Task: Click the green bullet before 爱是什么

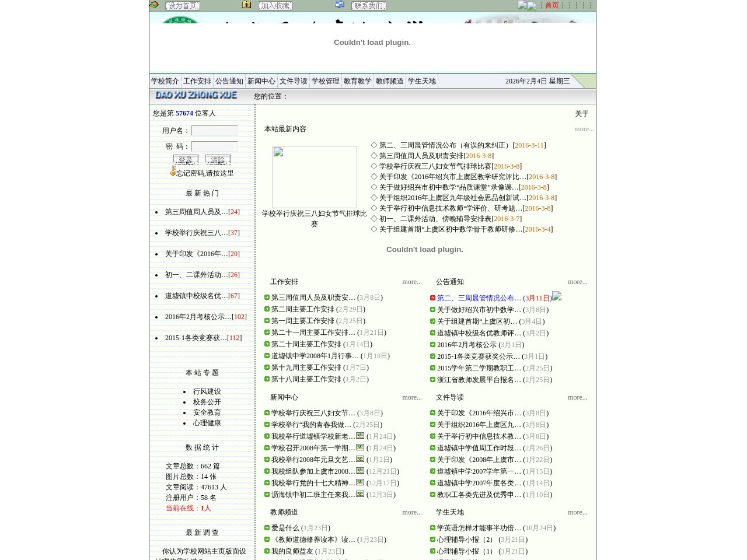Action: (x=267, y=528)
